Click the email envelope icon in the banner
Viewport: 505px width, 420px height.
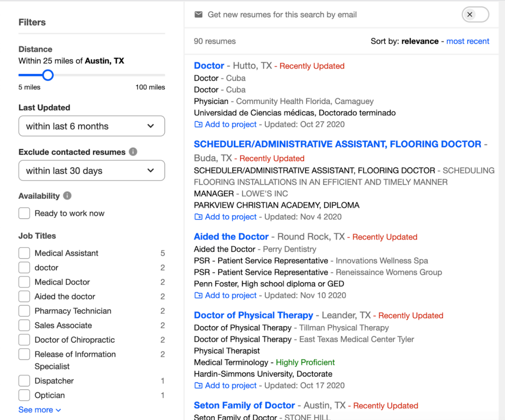[x=198, y=14]
